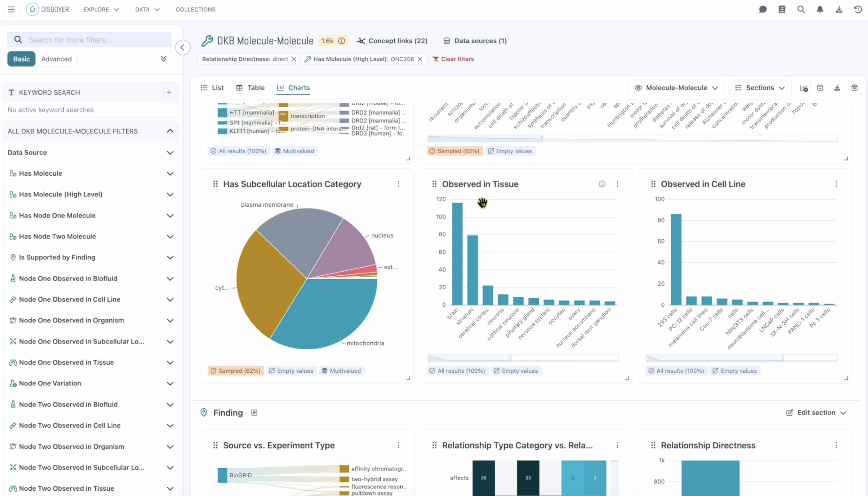868x496 pixels.
Task: Open the history clock icon
Action: pyautogui.click(x=858, y=9)
